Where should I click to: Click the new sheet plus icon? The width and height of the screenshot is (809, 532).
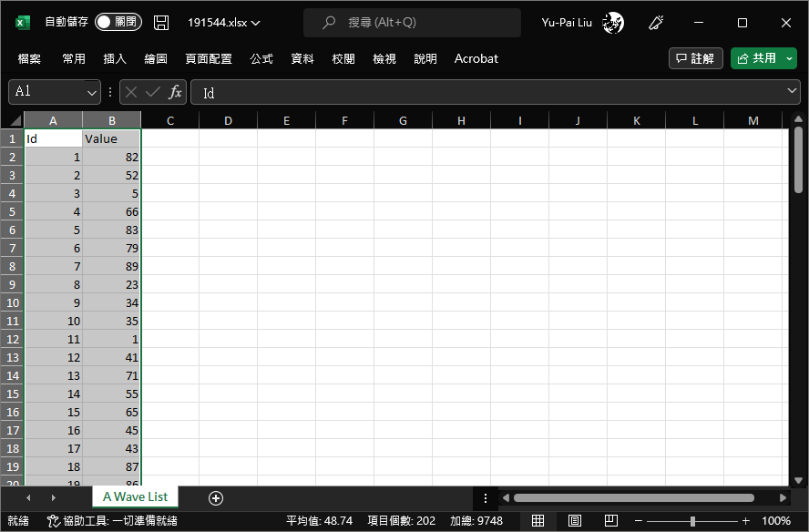coord(216,498)
